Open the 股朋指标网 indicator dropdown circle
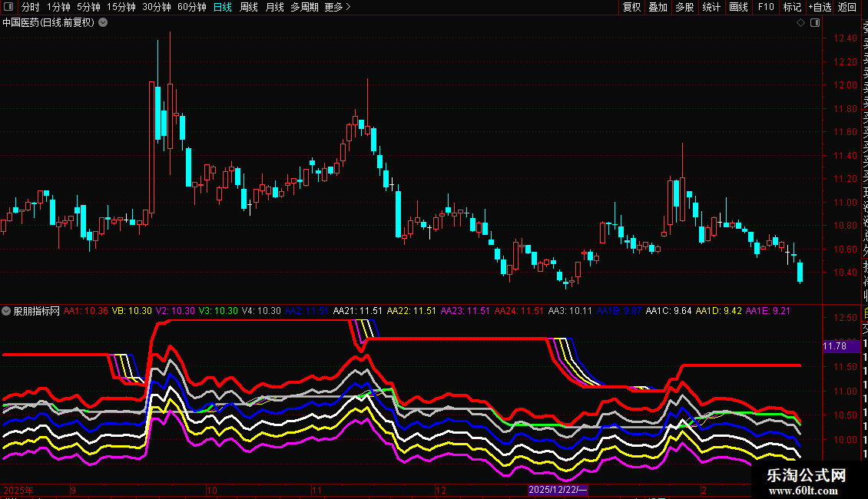This screenshot has height=499, width=868. (x=6, y=311)
